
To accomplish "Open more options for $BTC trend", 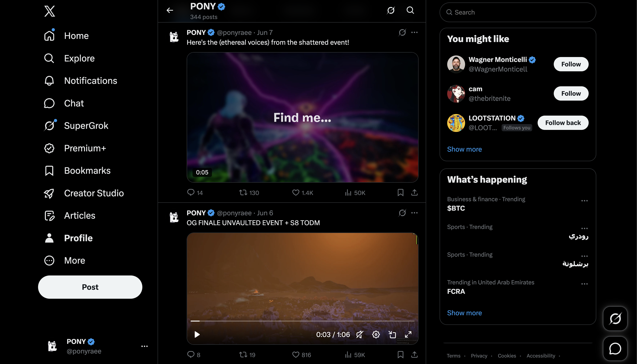I will (584, 201).
